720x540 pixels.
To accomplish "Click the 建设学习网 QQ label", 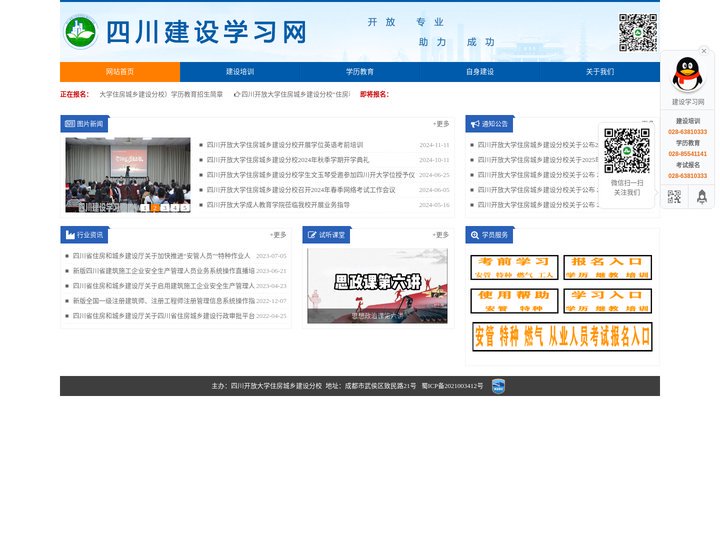I will 688,102.
